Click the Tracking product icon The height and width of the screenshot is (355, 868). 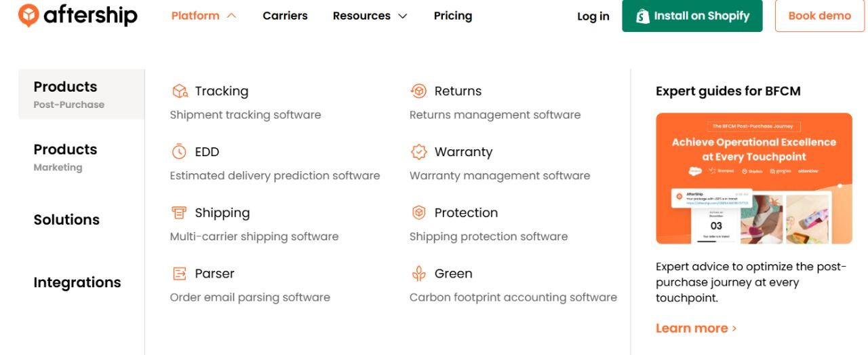[180, 91]
